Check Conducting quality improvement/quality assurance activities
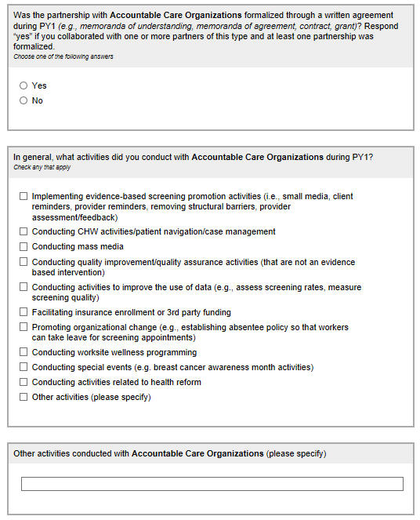 click(24, 262)
